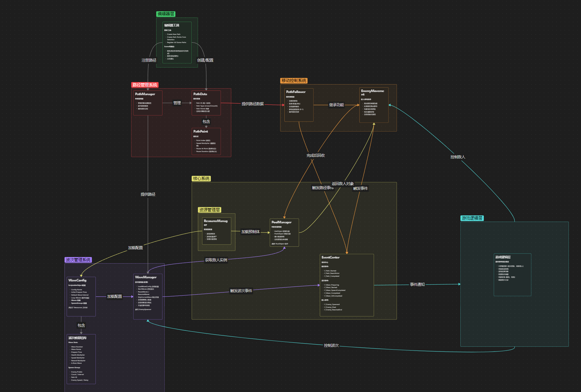Click the EventCenter node title
581x392 pixels.
click(331, 257)
